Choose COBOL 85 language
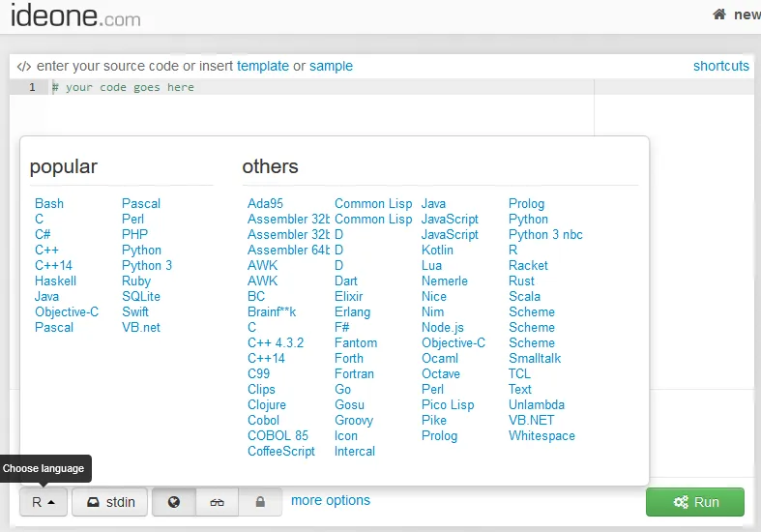 coord(278,436)
